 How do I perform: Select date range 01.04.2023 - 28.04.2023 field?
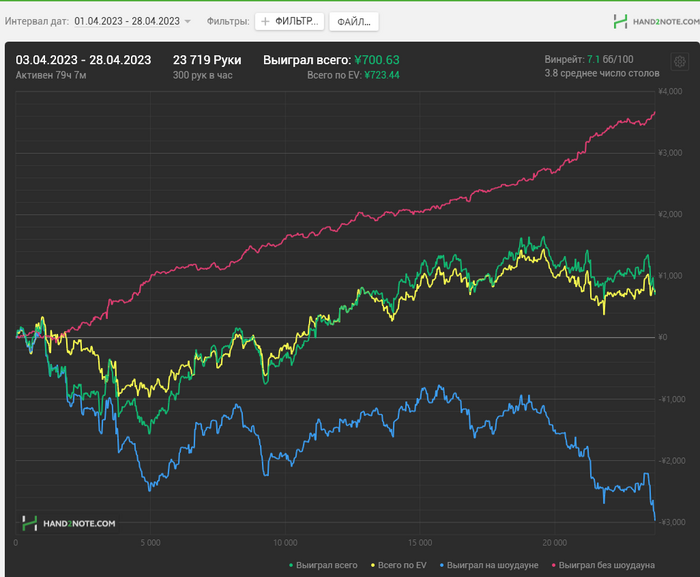tap(127, 21)
